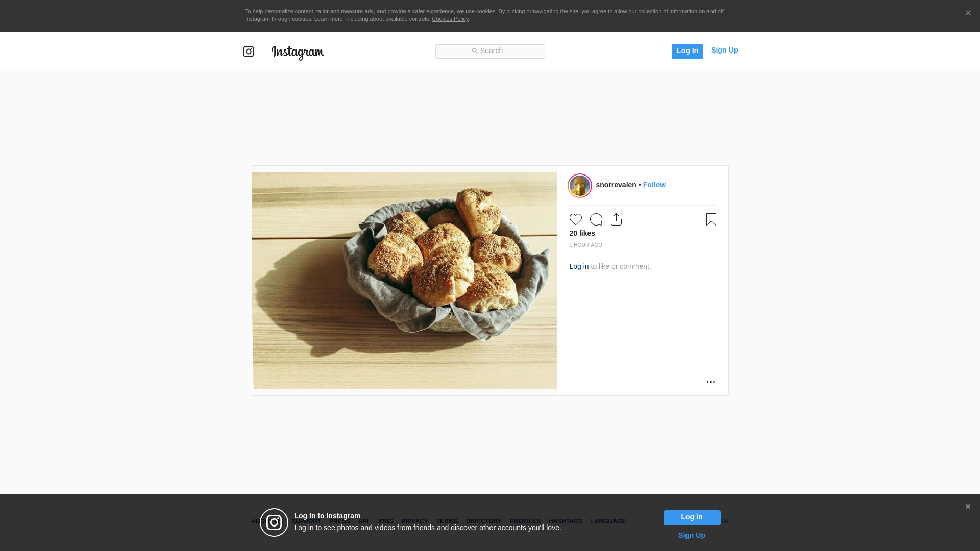Viewport: 980px width, 551px height.
Task: Open the LANGUAGE selector in footer
Action: coord(608,521)
